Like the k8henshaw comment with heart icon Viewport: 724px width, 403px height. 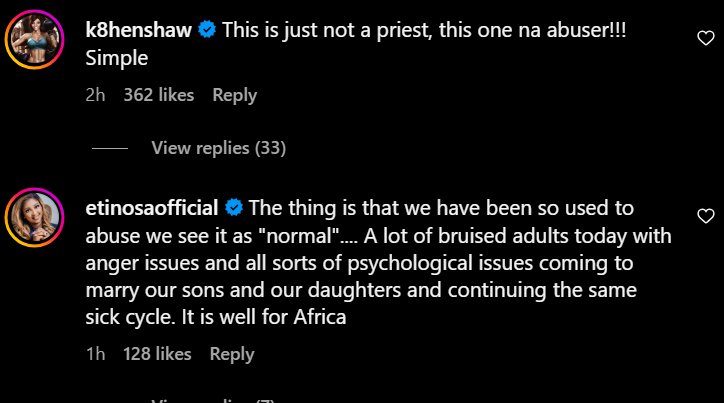pyautogui.click(x=705, y=37)
